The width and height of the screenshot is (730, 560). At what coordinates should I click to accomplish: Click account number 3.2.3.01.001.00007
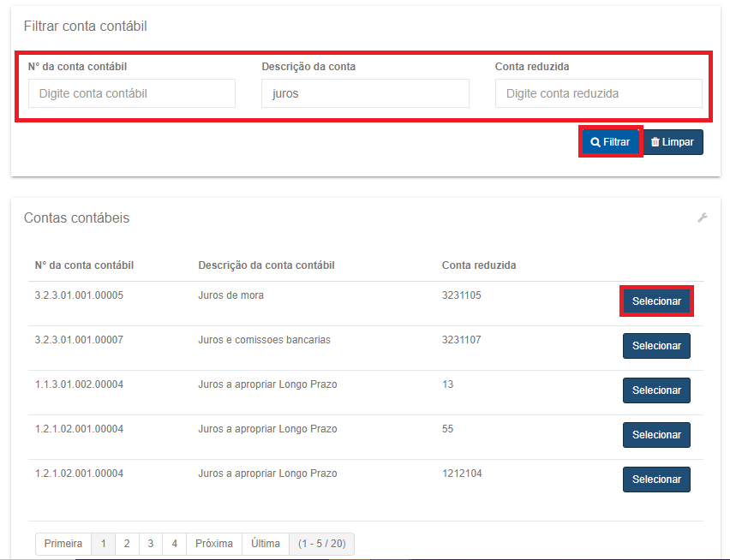click(x=79, y=340)
